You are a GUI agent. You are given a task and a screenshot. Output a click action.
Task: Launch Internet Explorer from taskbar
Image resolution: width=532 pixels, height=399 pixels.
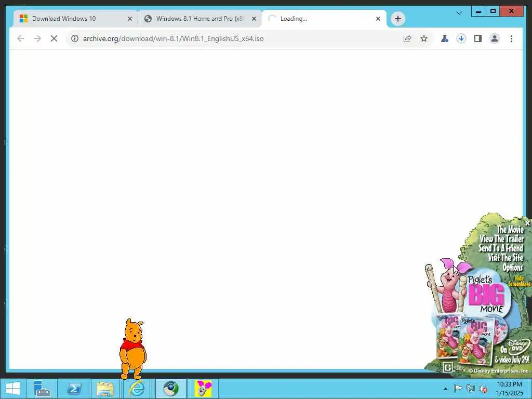tap(137, 389)
